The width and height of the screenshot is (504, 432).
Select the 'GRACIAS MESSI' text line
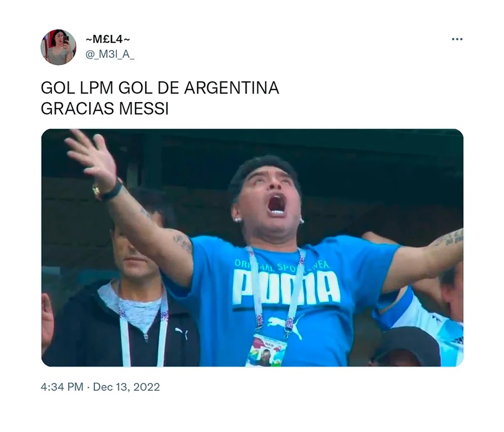105,109
